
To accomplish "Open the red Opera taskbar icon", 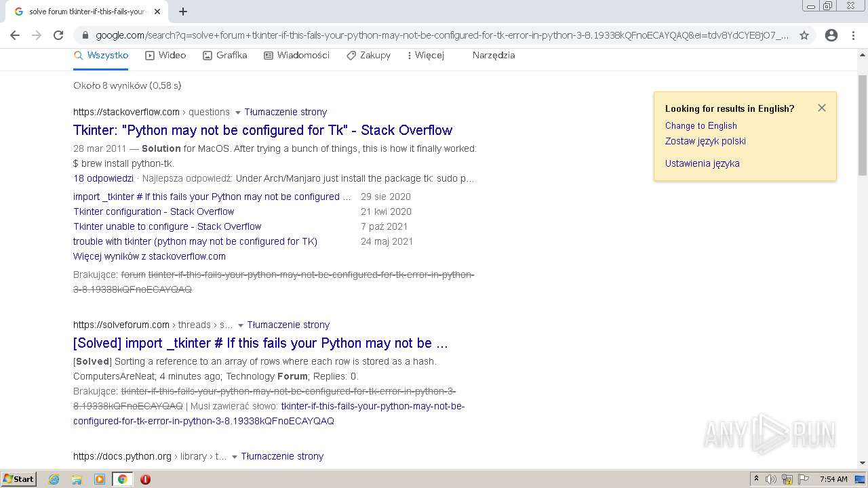I will (145, 479).
